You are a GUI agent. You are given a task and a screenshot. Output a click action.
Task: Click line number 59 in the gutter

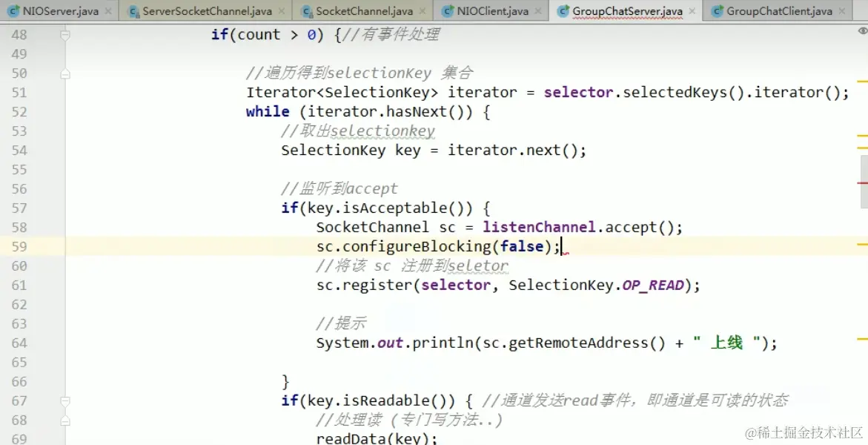[19, 247]
